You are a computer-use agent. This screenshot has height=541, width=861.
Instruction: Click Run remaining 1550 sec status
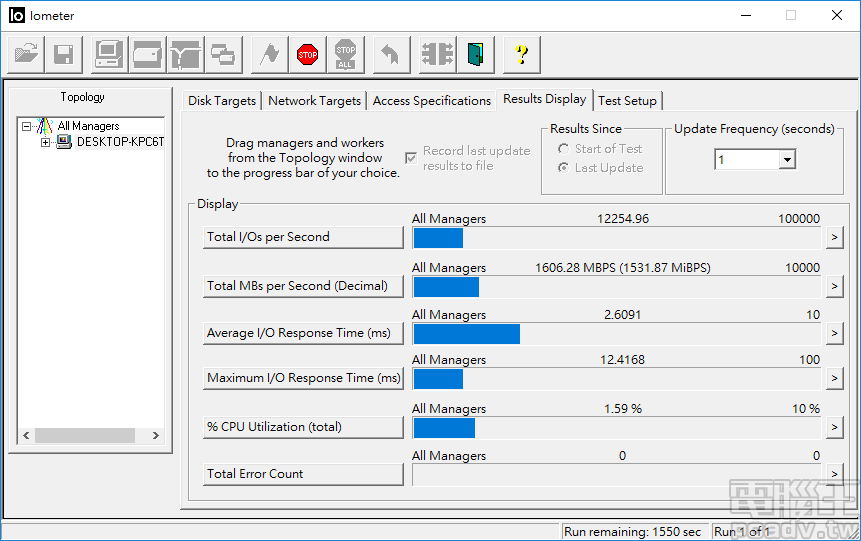pos(633,532)
